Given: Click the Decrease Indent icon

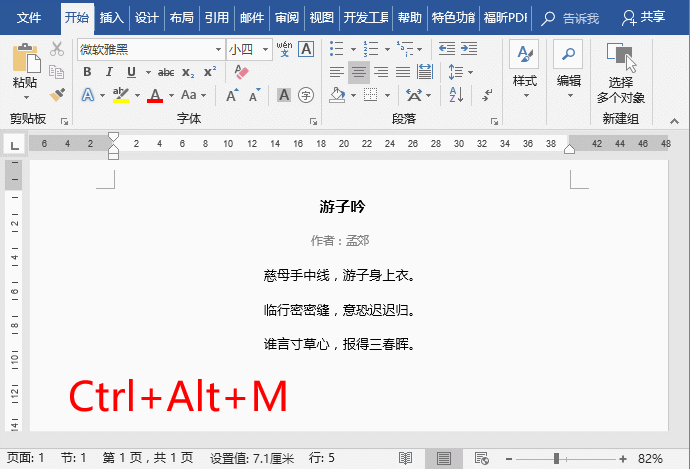Looking at the screenshot, I should pos(447,49).
